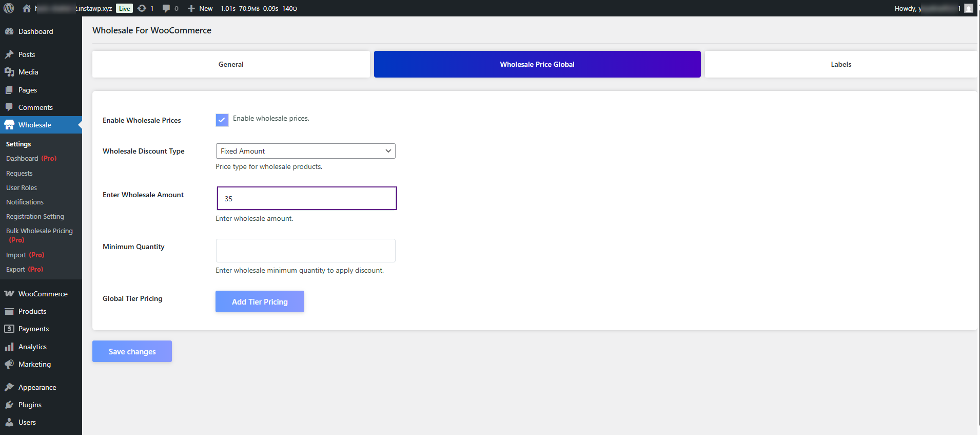Open the Wholesale Discount Type dropdown
This screenshot has width=980, height=435.
pos(306,151)
